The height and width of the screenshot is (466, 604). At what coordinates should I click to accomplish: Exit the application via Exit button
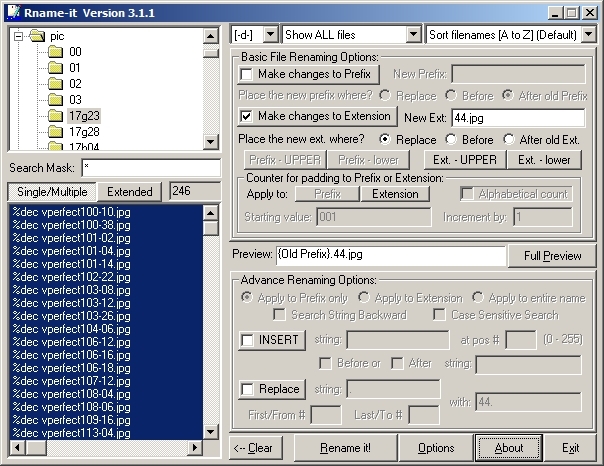click(570, 448)
